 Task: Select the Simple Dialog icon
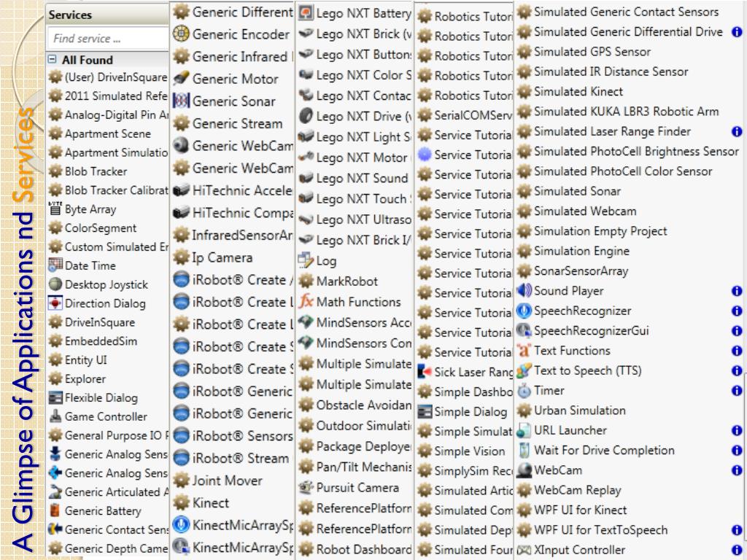point(424,411)
